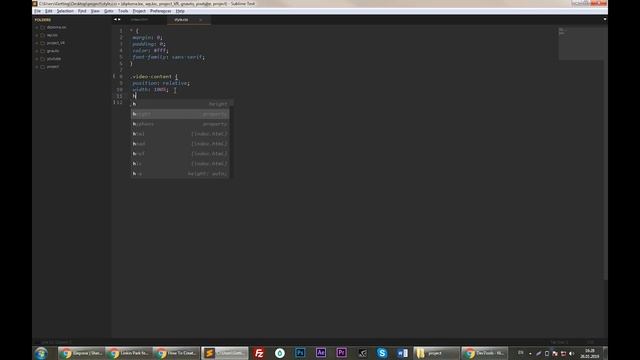This screenshot has width=640, height=360.
Task: Open the Find menu
Action: point(82,11)
